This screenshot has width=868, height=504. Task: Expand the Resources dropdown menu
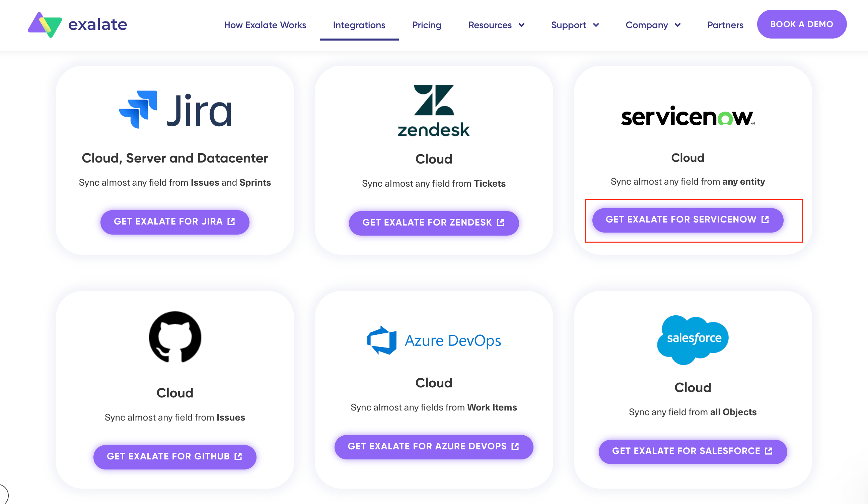tap(496, 25)
